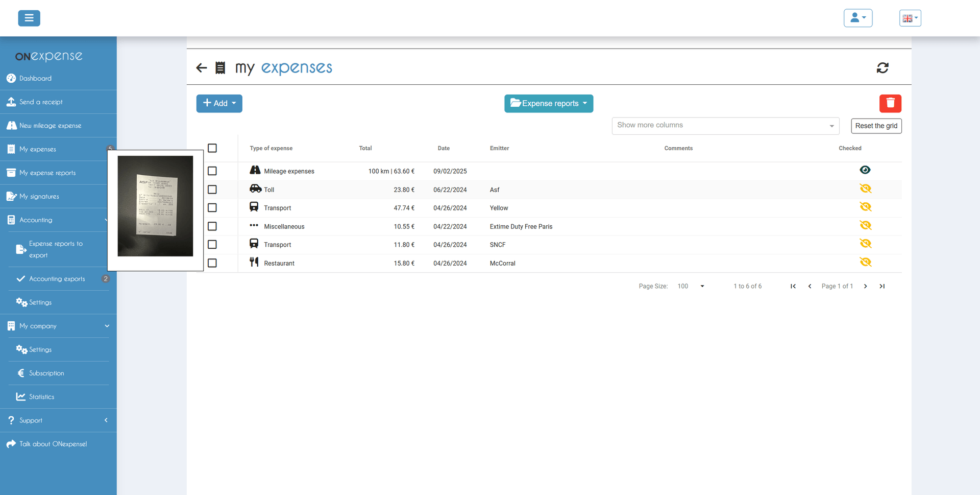Click the refresh expenses icon
The width and height of the screenshot is (980, 495).
(x=883, y=68)
